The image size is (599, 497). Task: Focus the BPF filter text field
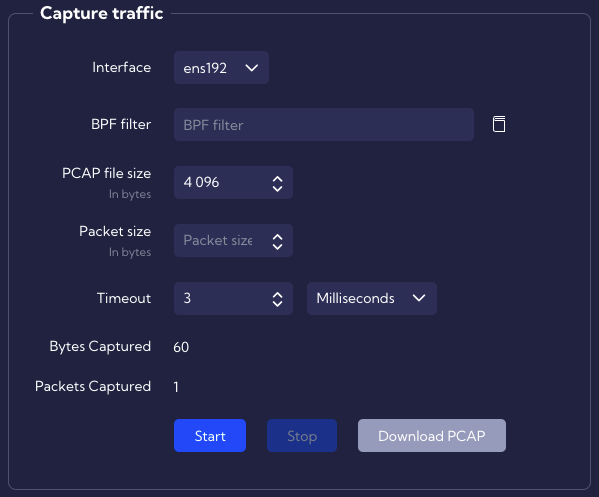point(324,125)
